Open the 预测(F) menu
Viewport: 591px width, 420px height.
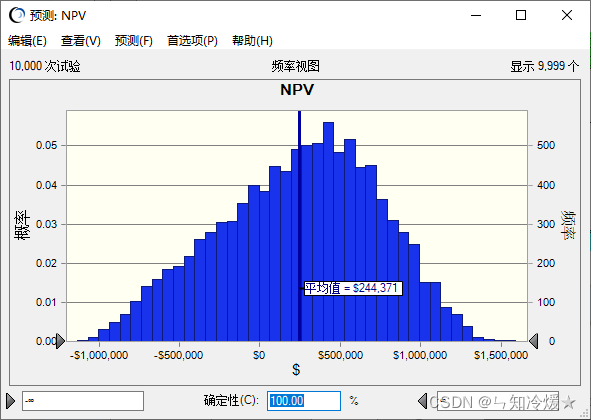tap(133, 40)
